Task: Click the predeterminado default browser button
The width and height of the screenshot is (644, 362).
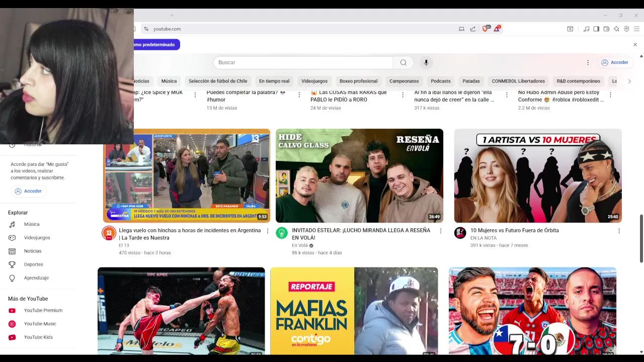Action: pyautogui.click(x=156, y=45)
